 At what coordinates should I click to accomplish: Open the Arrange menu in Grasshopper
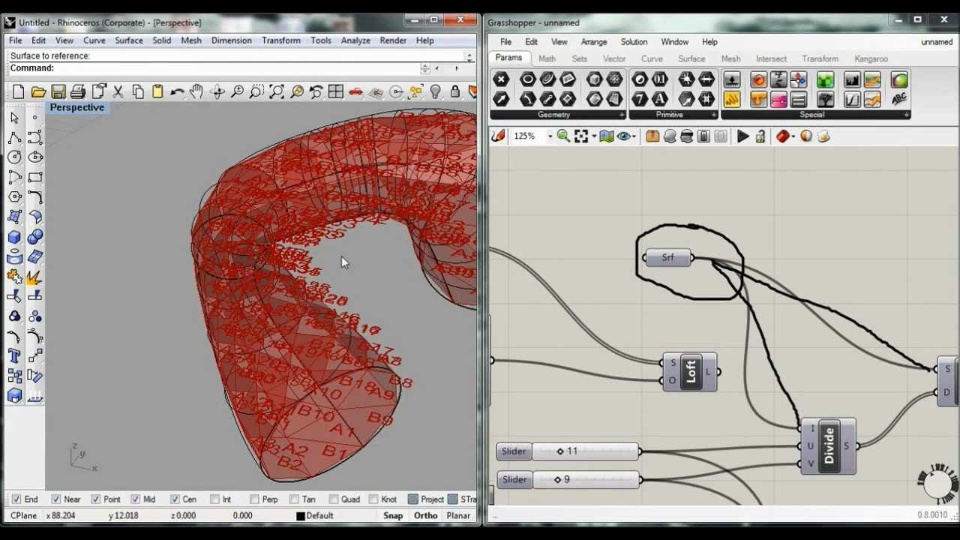(x=594, y=42)
